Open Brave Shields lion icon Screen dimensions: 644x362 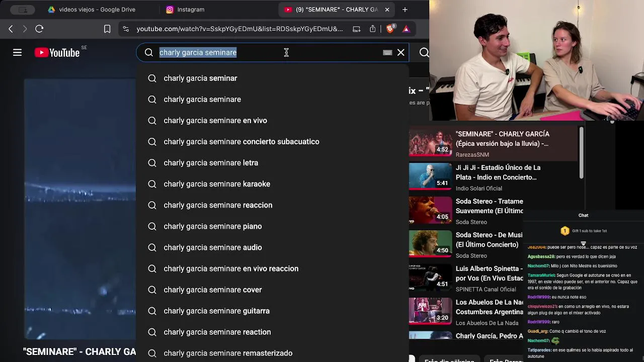pyautogui.click(x=390, y=29)
